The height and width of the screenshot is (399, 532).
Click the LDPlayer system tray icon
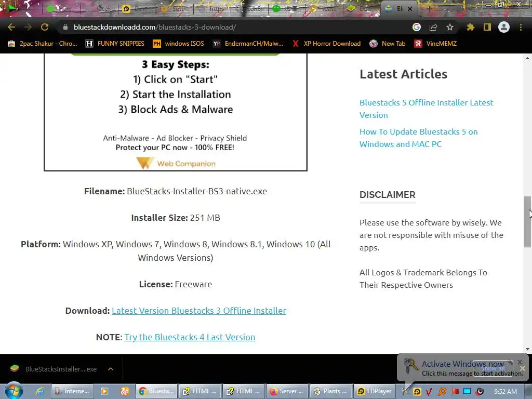click(417, 392)
